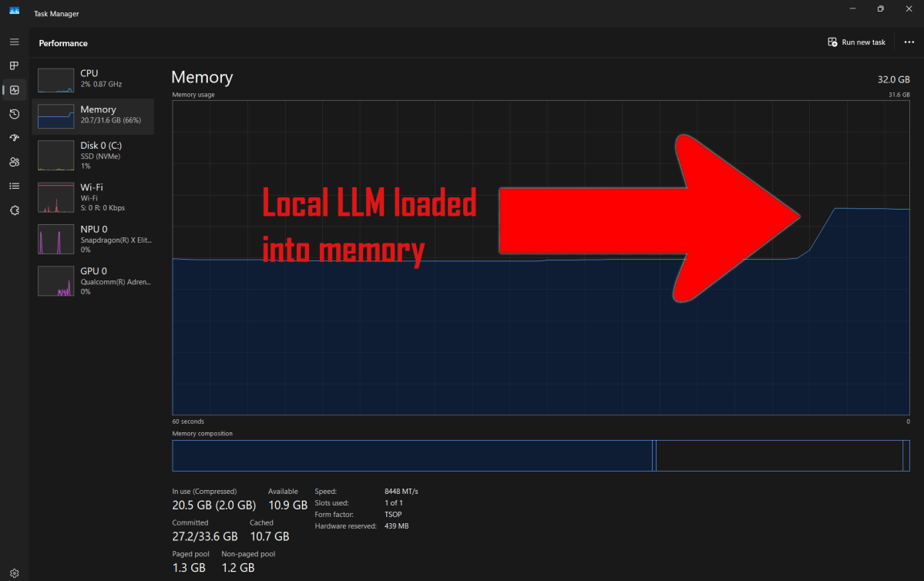Select the NPU 0 Snapdragon entry

click(x=96, y=239)
